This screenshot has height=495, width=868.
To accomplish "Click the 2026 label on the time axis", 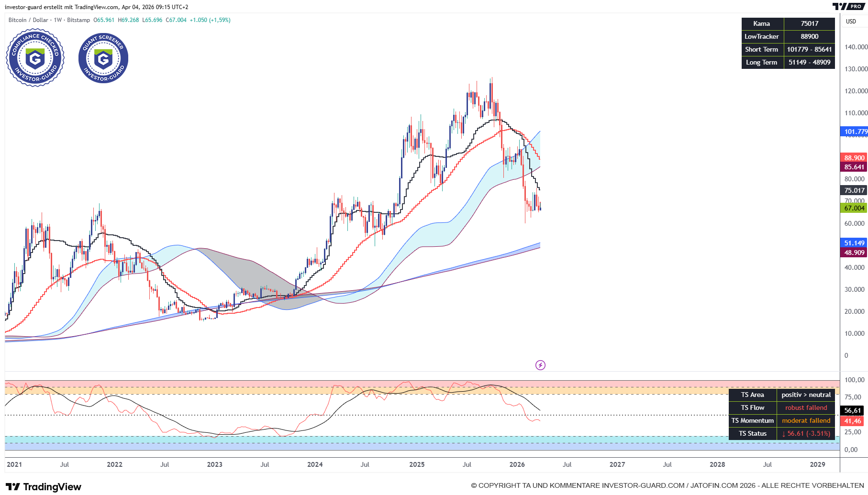I will point(518,464).
